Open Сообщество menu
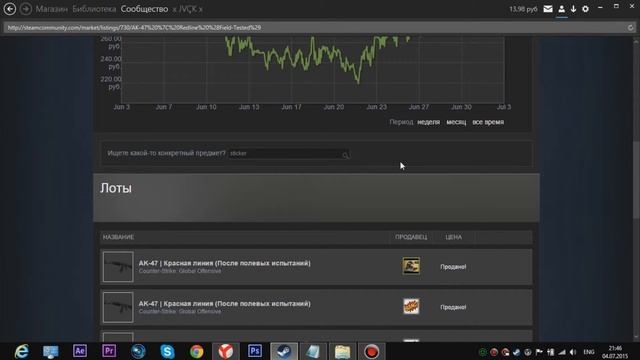 click(144, 9)
